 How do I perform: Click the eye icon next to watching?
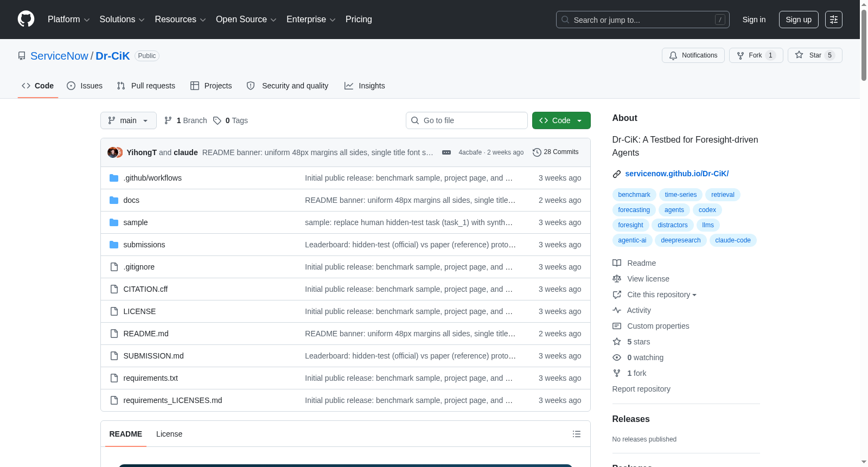[617, 357]
